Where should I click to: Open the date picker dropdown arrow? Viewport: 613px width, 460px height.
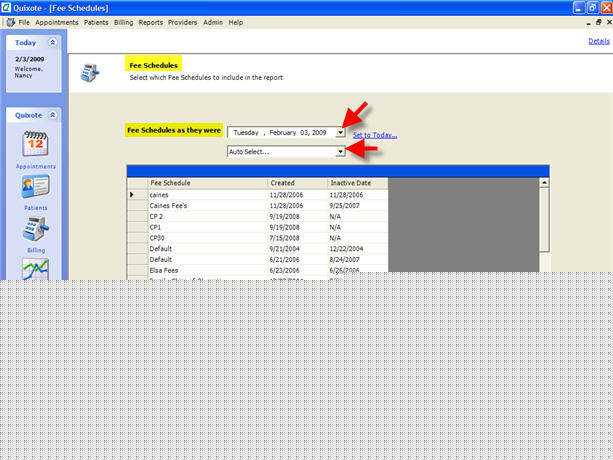pyautogui.click(x=341, y=133)
